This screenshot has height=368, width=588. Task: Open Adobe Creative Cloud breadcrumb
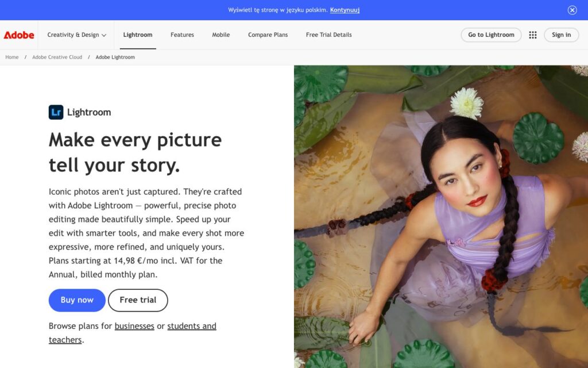pos(57,57)
